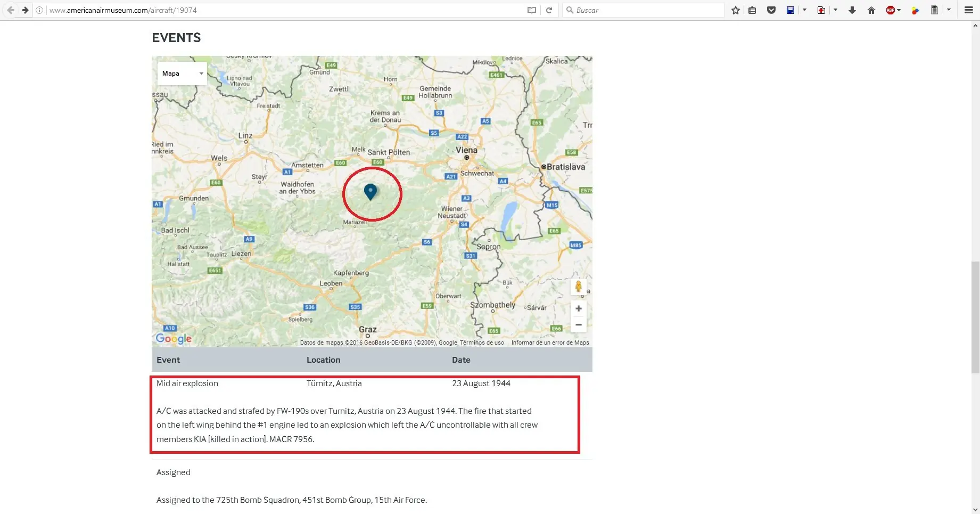Click Informar de un error de Maps

[x=550, y=342]
